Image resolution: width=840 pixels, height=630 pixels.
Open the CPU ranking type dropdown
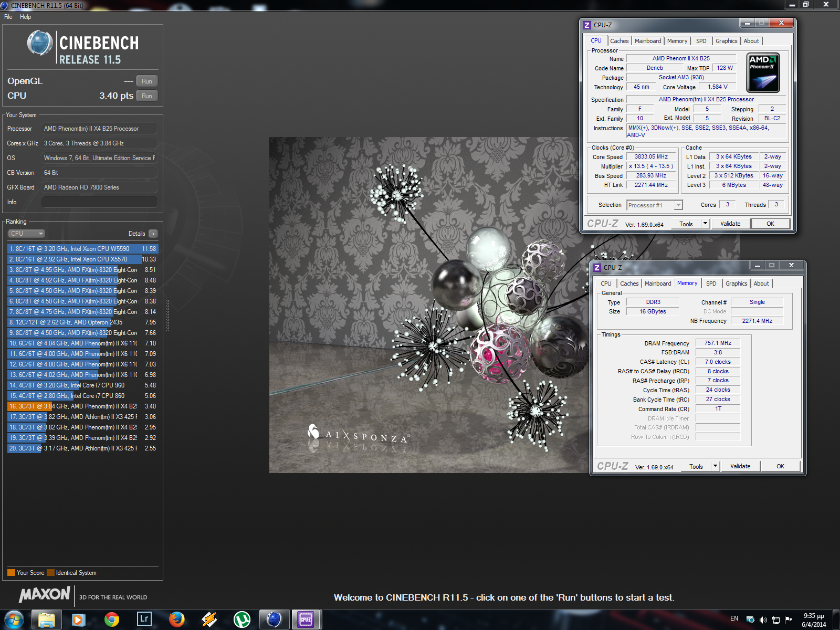point(26,234)
